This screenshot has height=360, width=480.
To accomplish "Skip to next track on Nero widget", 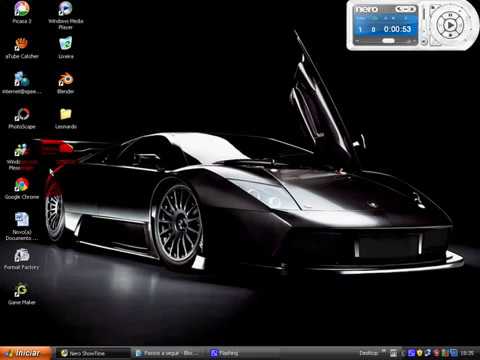I will click(461, 25).
